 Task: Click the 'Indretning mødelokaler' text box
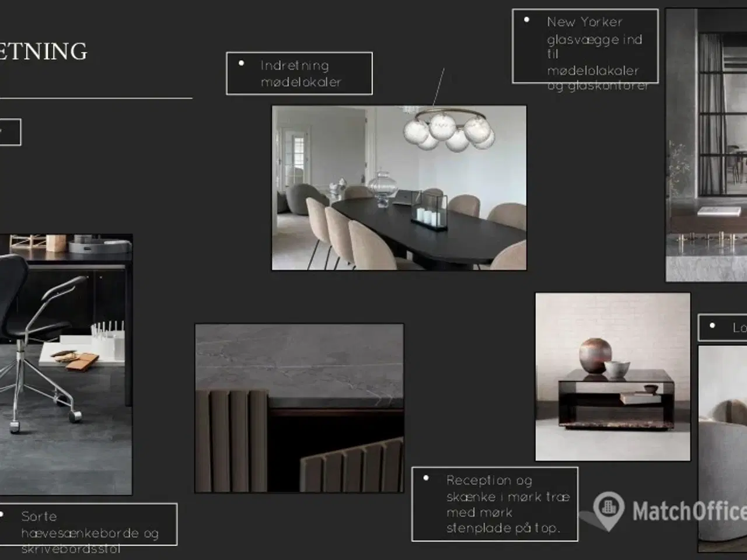[x=299, y=73]
